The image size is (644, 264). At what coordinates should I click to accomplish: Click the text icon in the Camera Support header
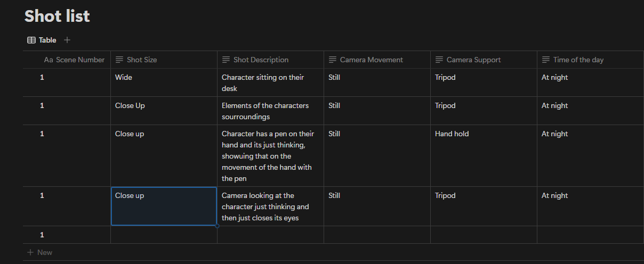click(439, 60)
